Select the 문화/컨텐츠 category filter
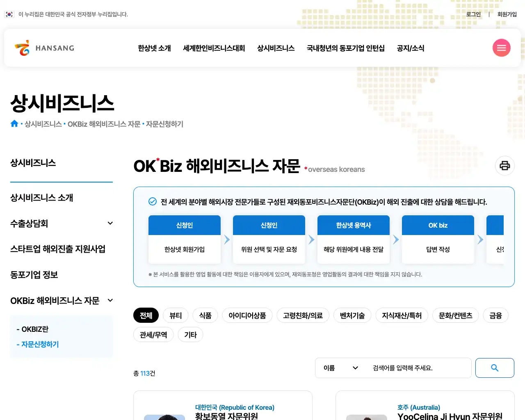The image size is (525, 420). (456, 315)
